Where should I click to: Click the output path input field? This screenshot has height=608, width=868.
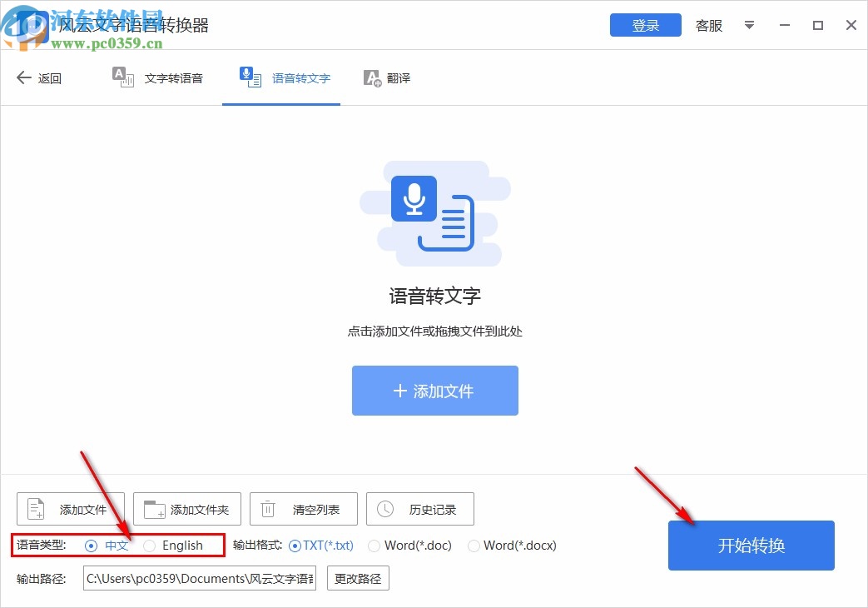point(198,578)
